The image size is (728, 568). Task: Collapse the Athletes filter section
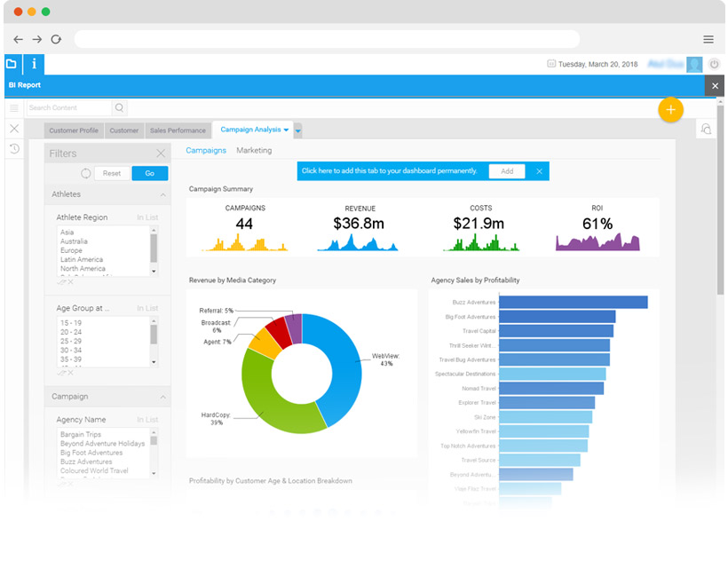162,194
